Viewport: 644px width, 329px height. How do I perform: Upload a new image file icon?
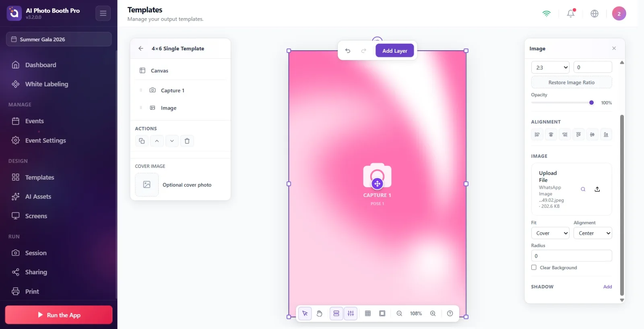tap(597, 189)
